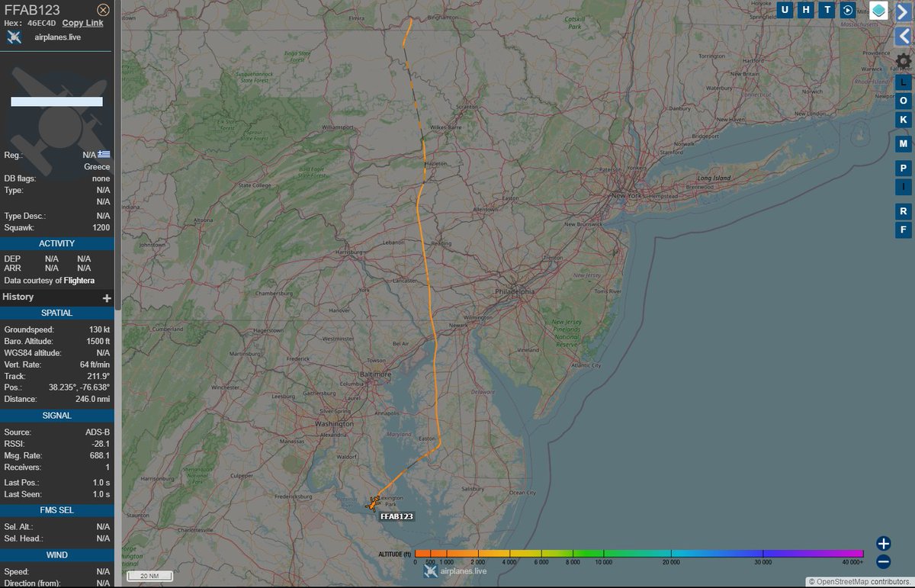The height and width of the screenshot is (588, 915).
Task: Open the Flightera data link
Action: point(79,281)
